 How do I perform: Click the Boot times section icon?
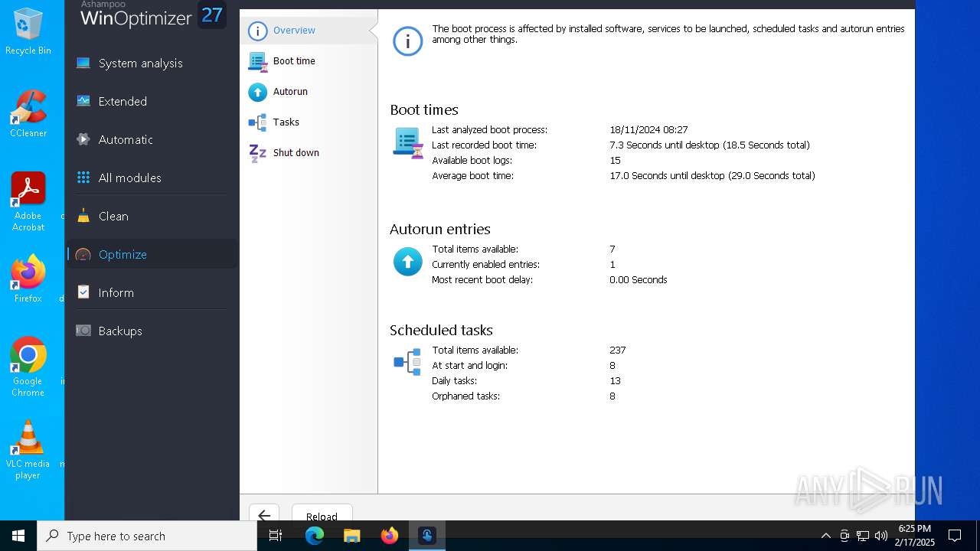(408, 143)
